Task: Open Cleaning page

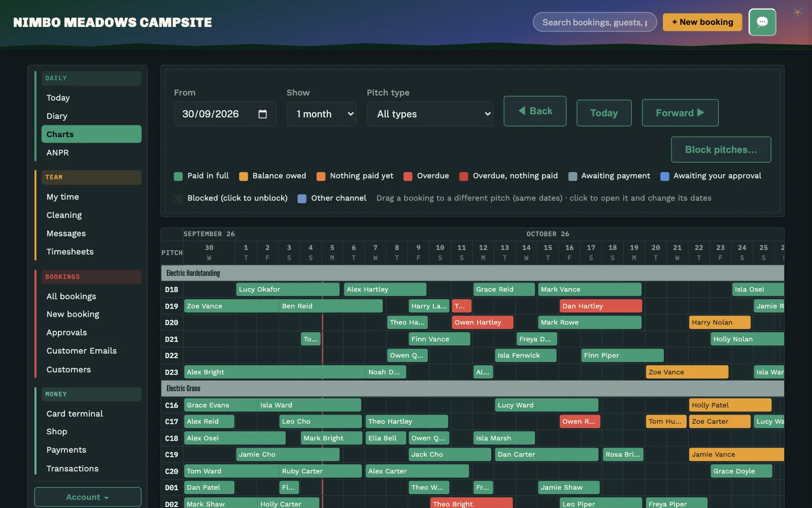Action: click(91, 215)
